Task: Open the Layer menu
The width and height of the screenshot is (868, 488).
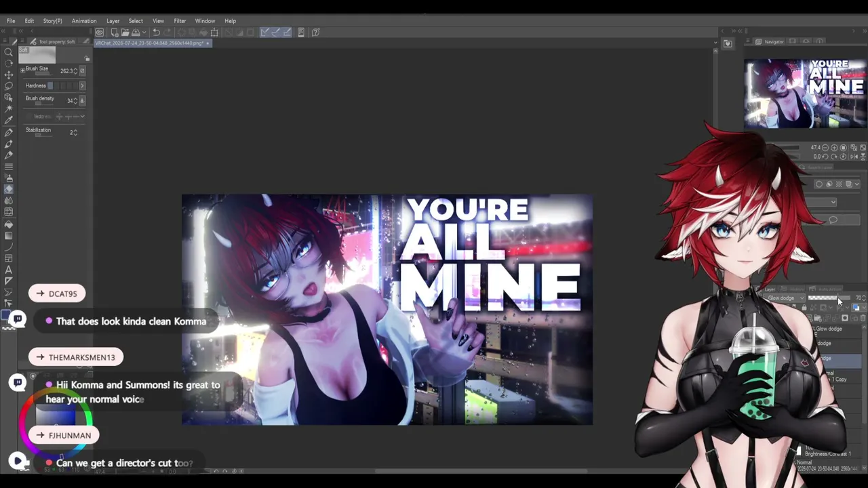Action: pyautogui.click(x=113, y=21)
